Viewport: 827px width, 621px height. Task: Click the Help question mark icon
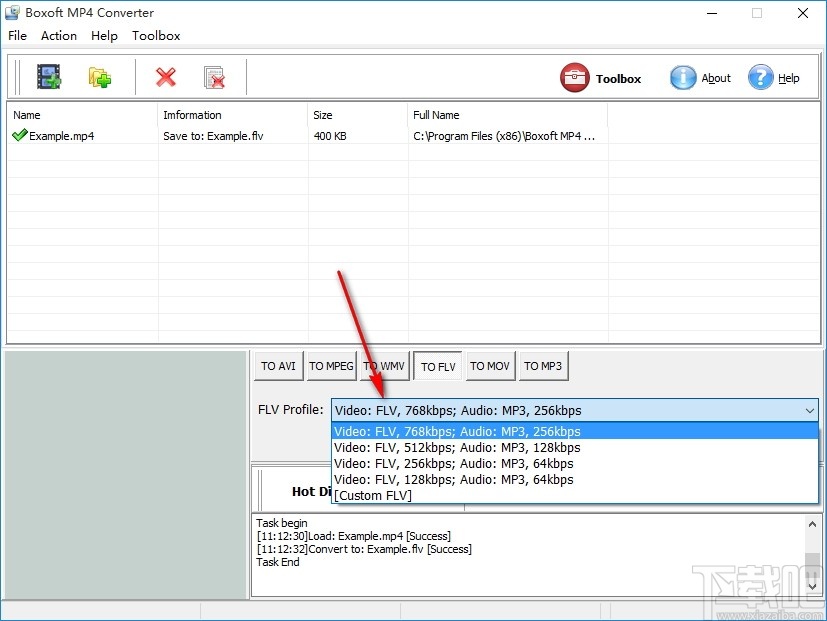[761, 77]
